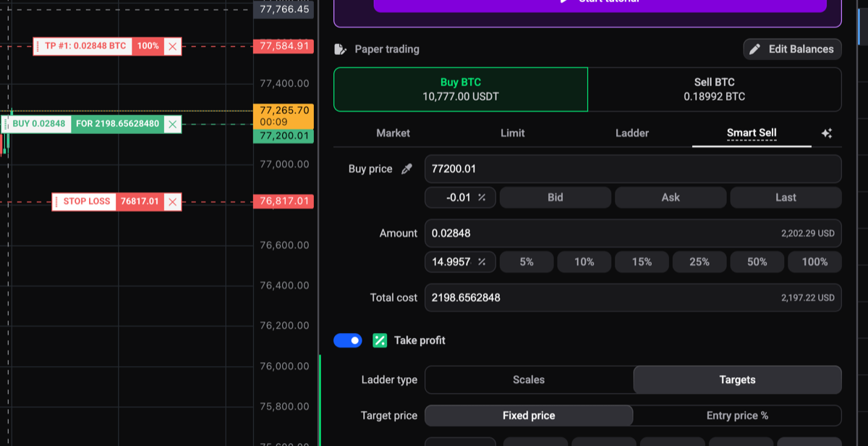Viewport: 868px width, 446px height.
Task: Set amount to 100%
Action: coord(814,261)
